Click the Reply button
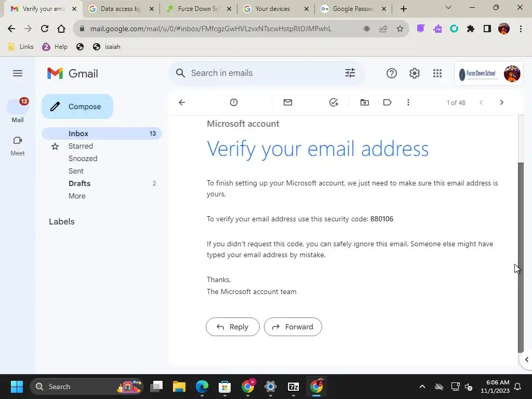Viewport: 532px width, 399px height. pyautogui.click(x=233, y=327)
